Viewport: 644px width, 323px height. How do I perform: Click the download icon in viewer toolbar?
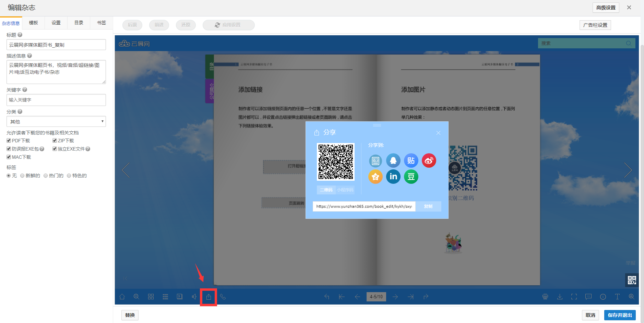click(560, 297)
